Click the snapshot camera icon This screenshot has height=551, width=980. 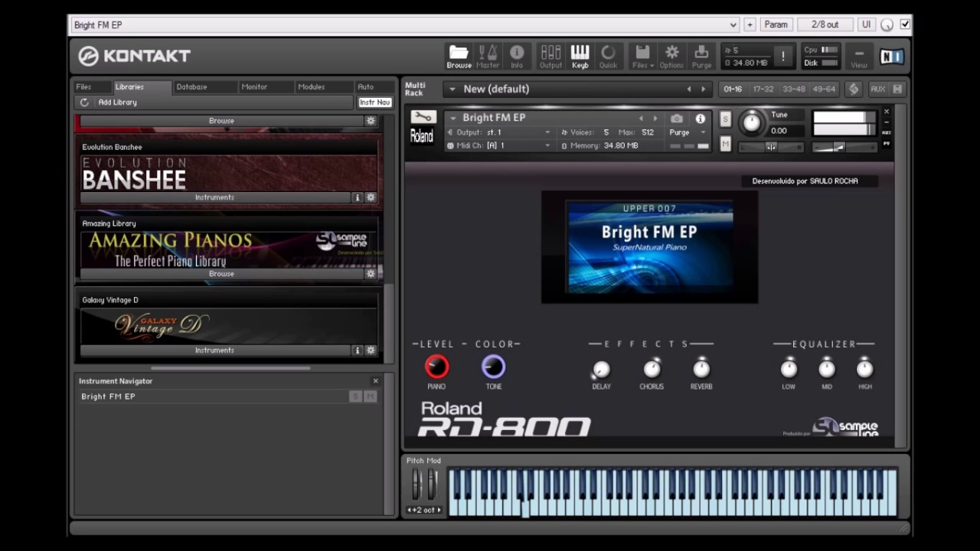coord(677,119)
